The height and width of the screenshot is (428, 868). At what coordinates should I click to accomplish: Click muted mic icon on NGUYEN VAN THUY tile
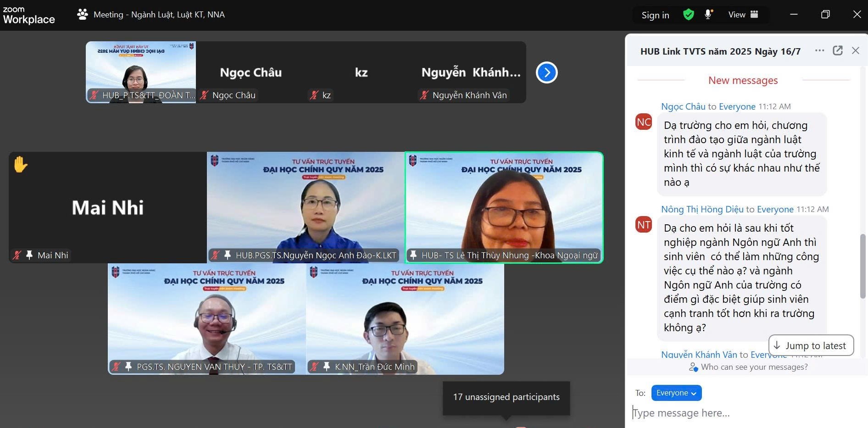tap(117, 367)
